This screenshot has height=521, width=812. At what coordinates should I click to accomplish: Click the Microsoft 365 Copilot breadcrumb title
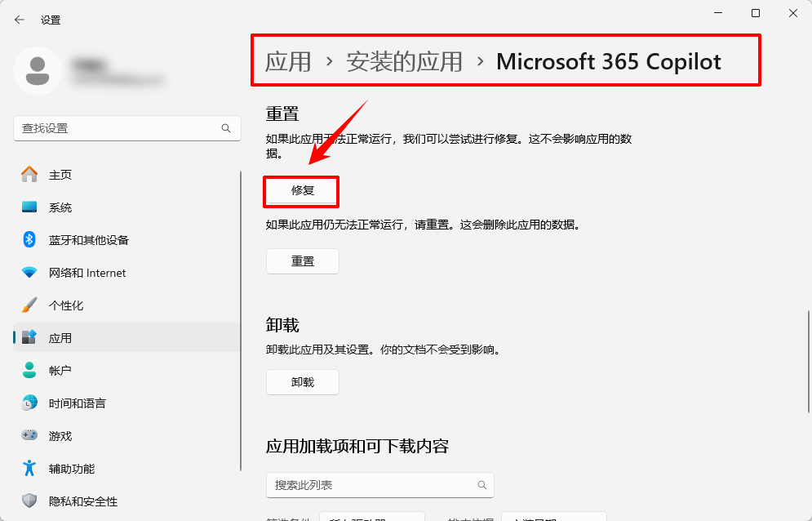609,62
